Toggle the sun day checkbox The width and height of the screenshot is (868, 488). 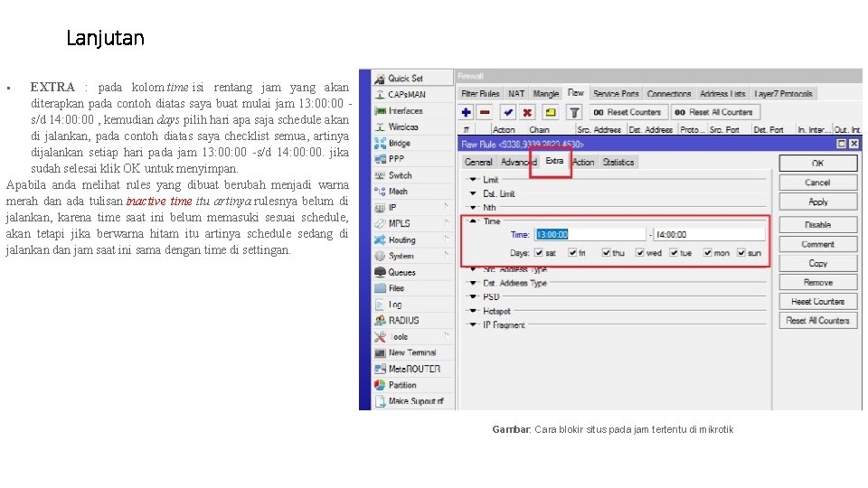(741, 253)
